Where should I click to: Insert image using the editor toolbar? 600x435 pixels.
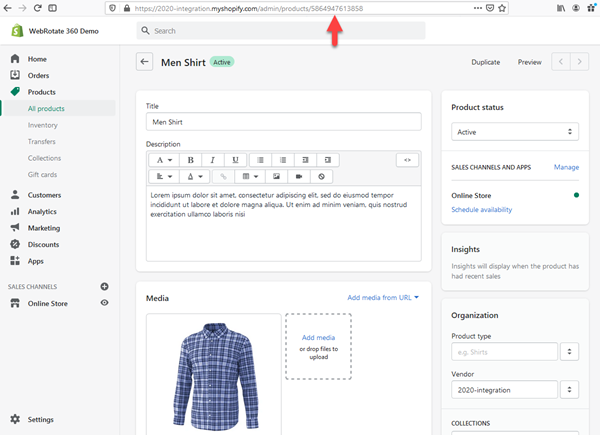277,176
